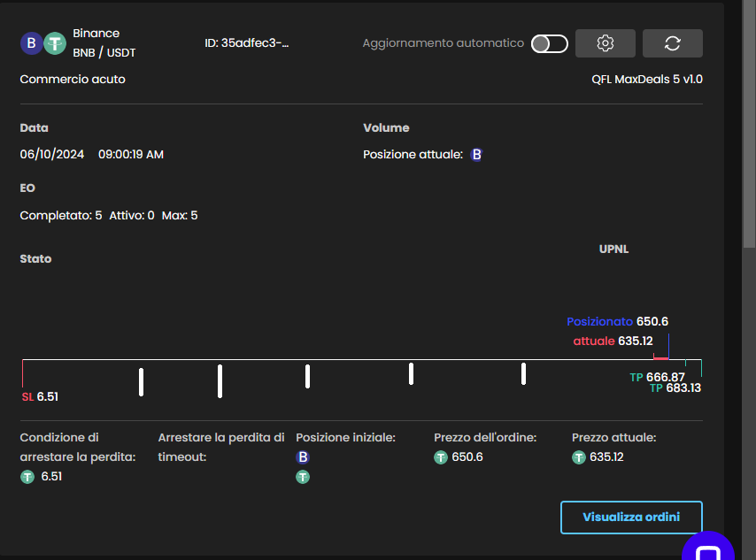Click the BNB icon next to Posizione attuale
This screenshot has height=560, width=756.
[x=476, y=155]
